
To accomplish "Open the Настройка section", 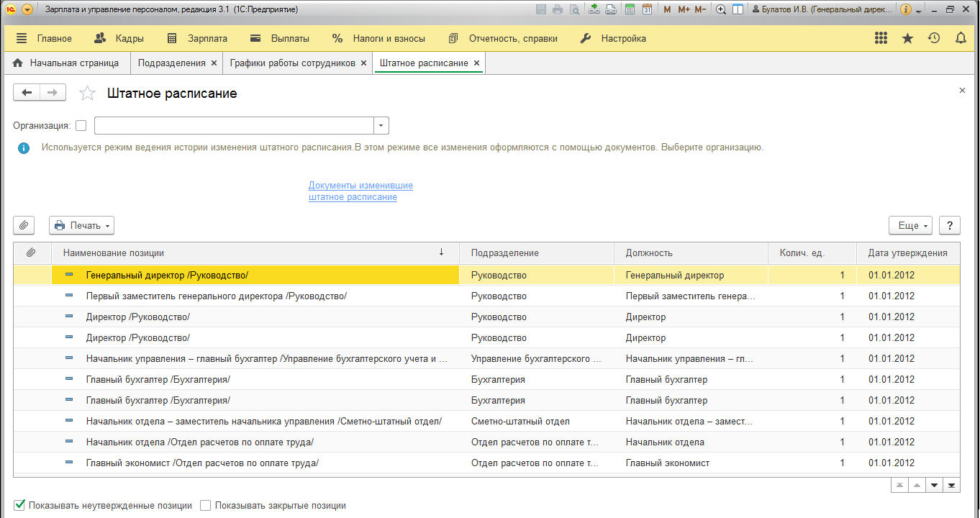I will point(613,38).
